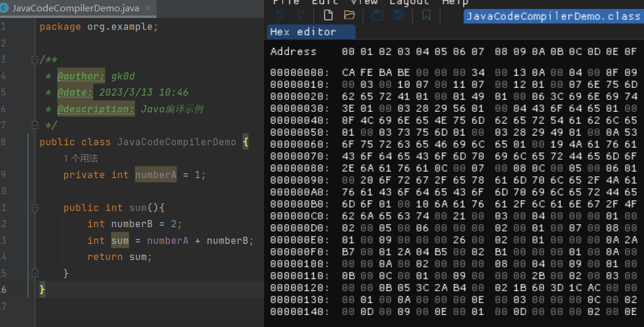Open the Layout menu in hex editor
Image resolution: width=644 pixels, height=327 pixels.
(409, 2)
